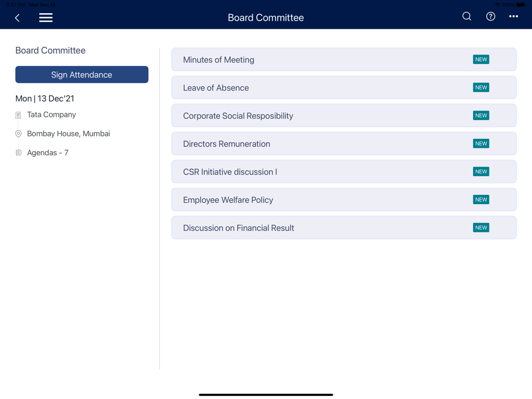Open the help question mark icon

(491, 16)
